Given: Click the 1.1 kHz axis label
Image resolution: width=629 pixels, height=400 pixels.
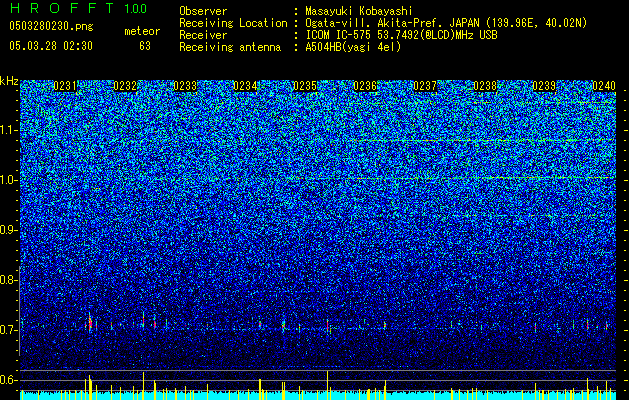Looking at the screenshot, I should tap(8, 130).
